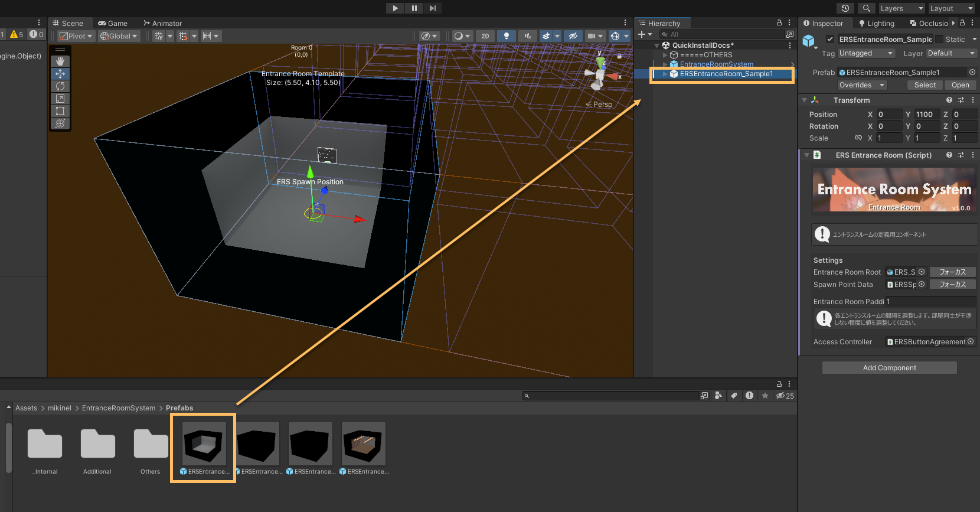Viewport: 980px width, 512px height.
Task: Click the search by type icon in Project
Action: 718,396
